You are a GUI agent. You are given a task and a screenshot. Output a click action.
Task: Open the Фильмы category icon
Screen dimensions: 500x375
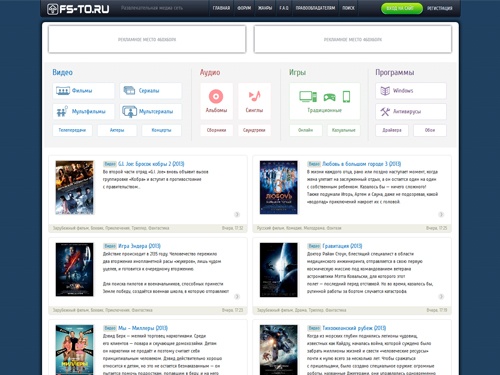click(x=63, y=91)
